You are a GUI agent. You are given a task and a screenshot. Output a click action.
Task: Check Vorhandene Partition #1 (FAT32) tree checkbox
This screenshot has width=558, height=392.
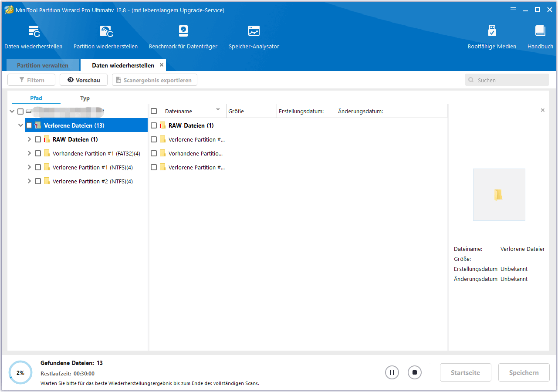[x=38, y=153]
